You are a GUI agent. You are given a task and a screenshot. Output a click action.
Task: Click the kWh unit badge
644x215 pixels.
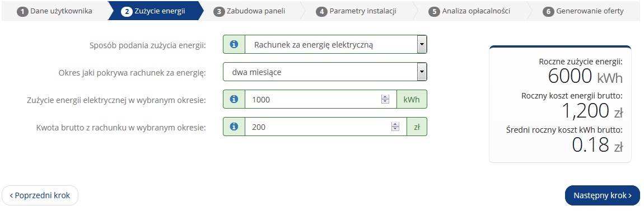[412, 99]
